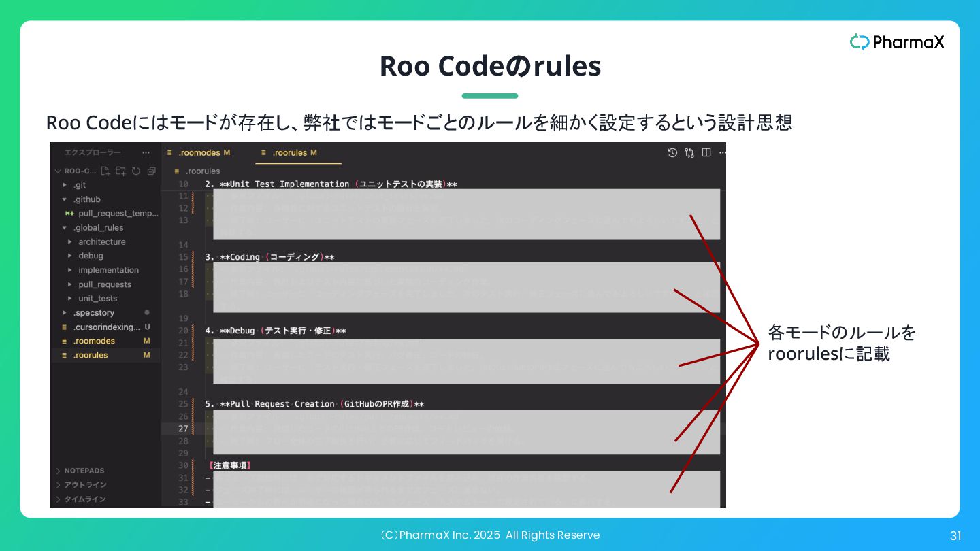The image size is (980, 551).
Task: Refresh the explorer file tree
Action: (136, 171)
